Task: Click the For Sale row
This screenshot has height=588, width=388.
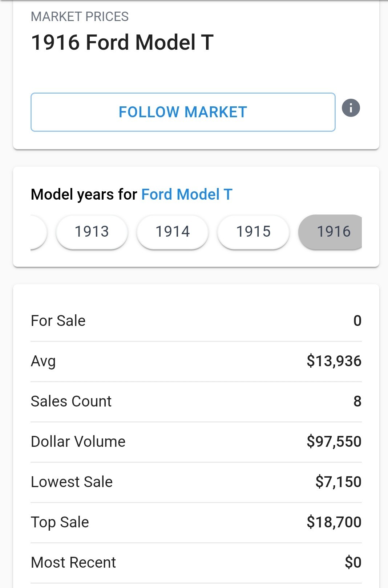Action: (x=196, y=321)
